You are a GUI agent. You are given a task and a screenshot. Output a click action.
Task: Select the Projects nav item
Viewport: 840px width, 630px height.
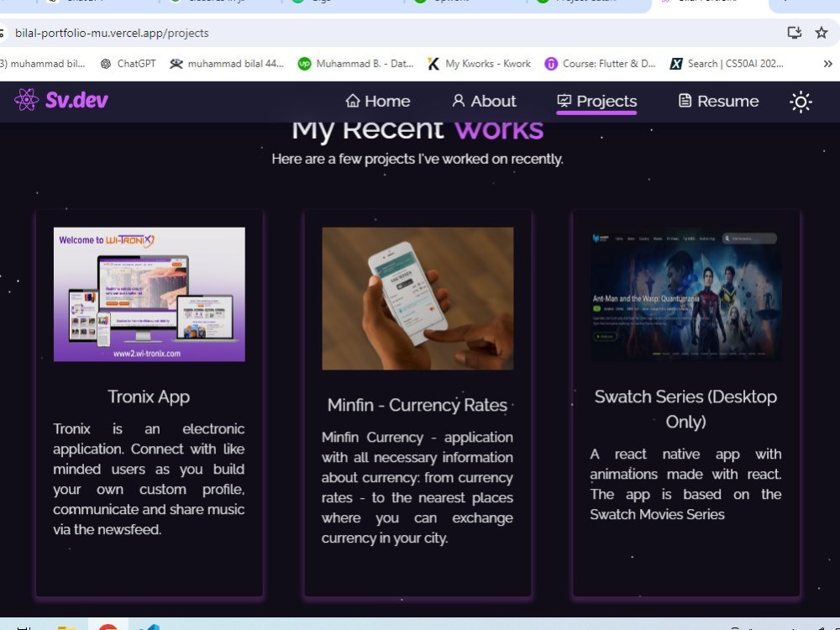(596, 102)
